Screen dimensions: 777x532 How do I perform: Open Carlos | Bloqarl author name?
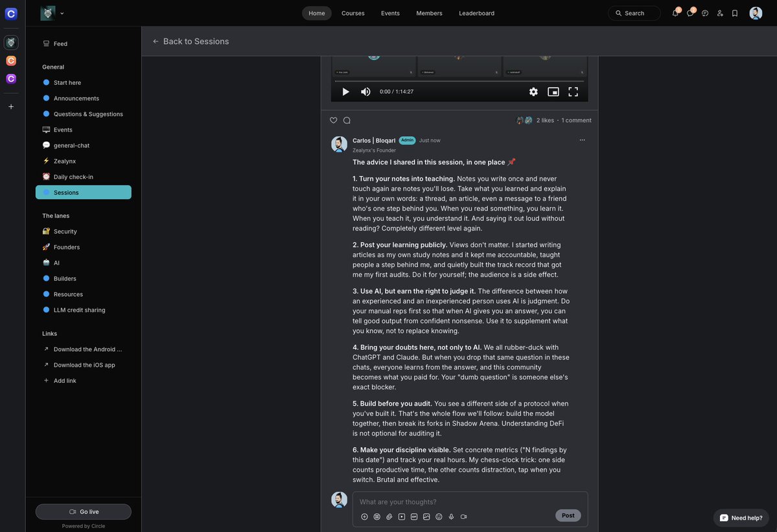(374, 141)
